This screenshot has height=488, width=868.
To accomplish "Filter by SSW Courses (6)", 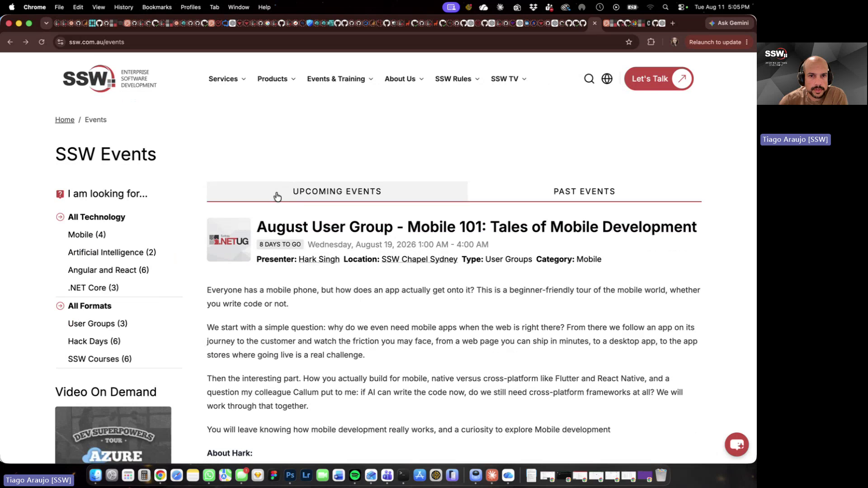I will pos(99,359).
